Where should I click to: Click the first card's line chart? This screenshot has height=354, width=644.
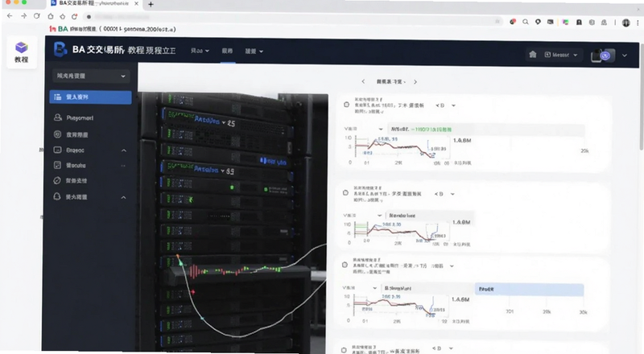[x=400, y=148]
